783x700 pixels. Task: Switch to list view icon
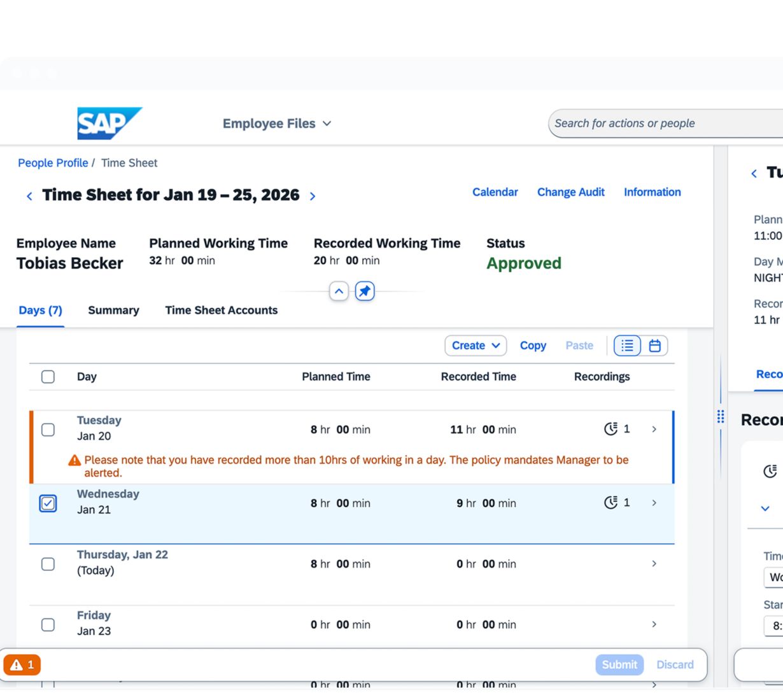pyautogui.click(x=627, y=346)
